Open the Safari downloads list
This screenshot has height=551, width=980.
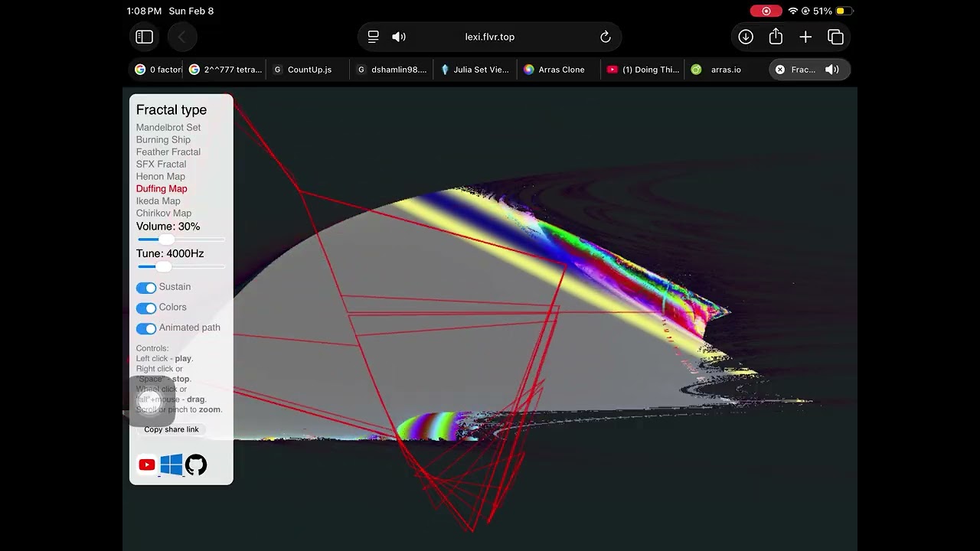click(746, 37)
